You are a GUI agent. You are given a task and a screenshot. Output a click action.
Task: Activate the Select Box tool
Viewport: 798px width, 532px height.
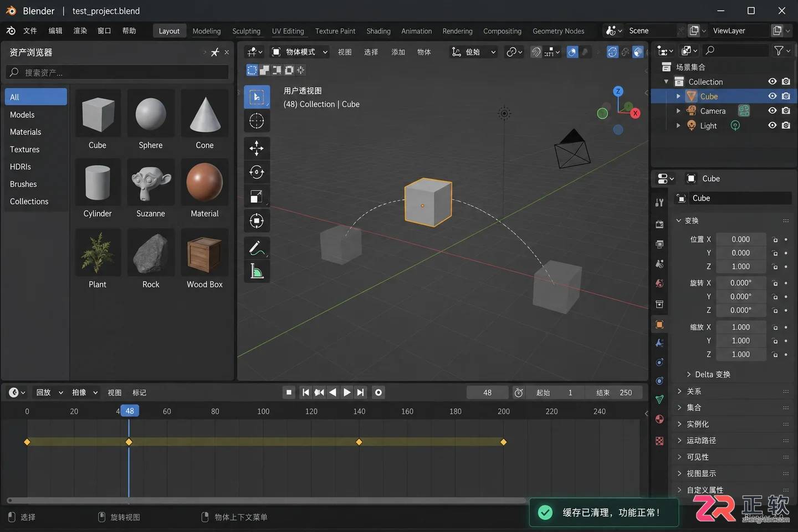click(x=257, y=97)
